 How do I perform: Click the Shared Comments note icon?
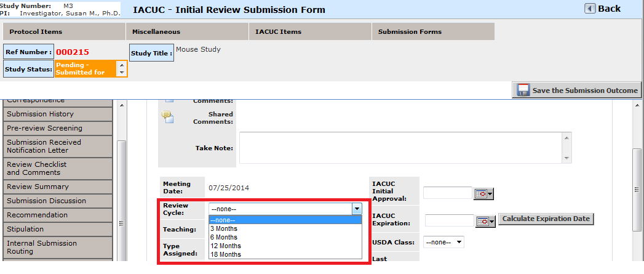[167, 117]
